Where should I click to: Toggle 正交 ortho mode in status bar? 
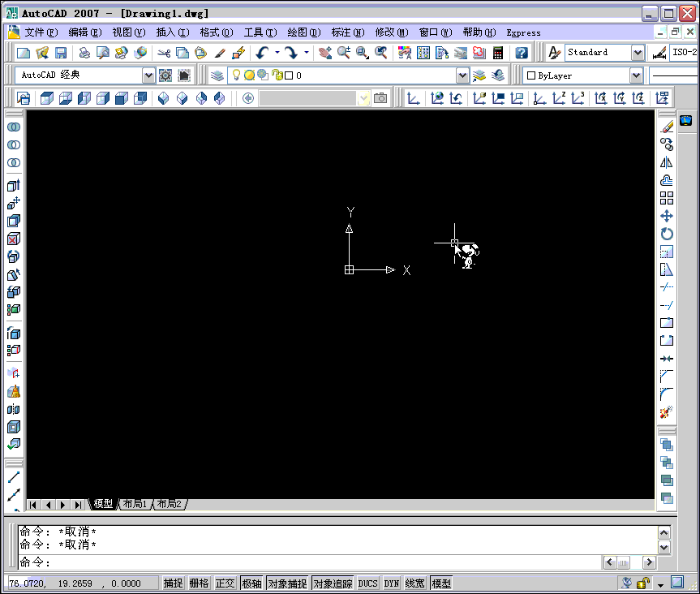[225, 583]
